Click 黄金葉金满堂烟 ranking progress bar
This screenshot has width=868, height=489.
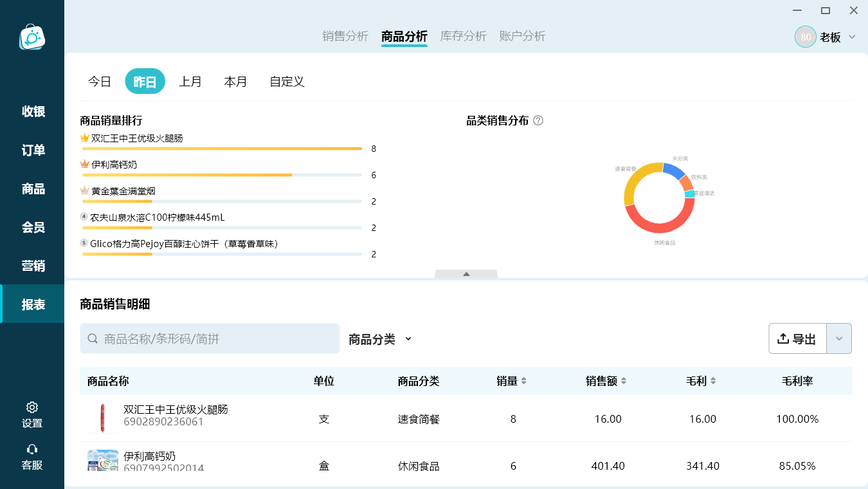click(222, 201)
